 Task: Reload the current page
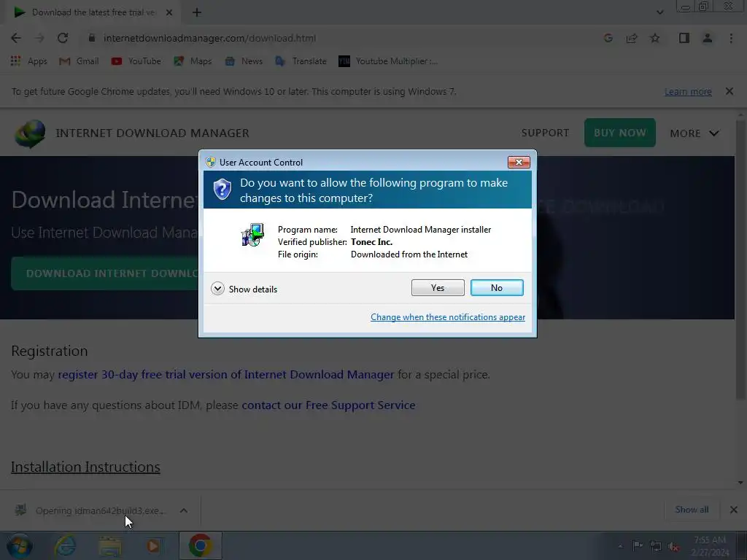pos(63,38)
